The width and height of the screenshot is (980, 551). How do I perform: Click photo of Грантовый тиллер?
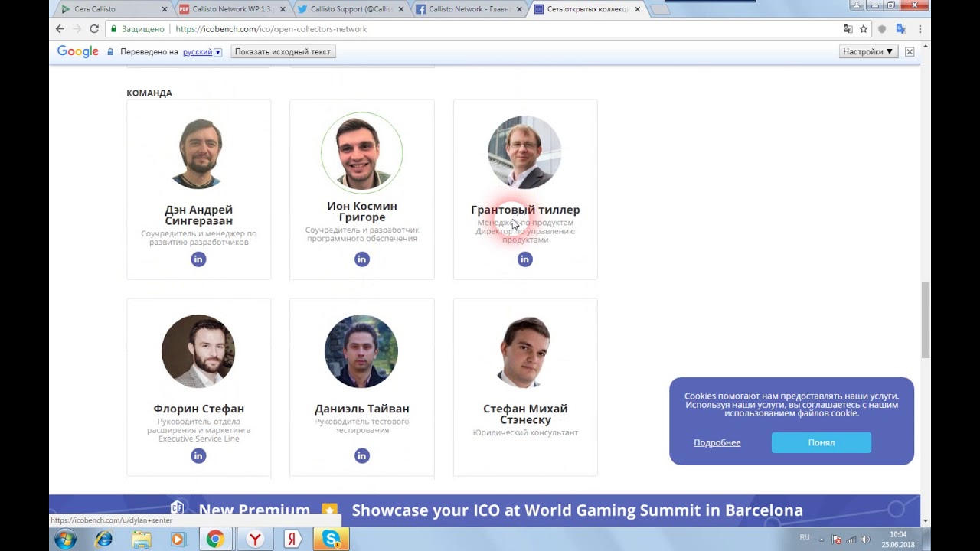tap(524, 153)
